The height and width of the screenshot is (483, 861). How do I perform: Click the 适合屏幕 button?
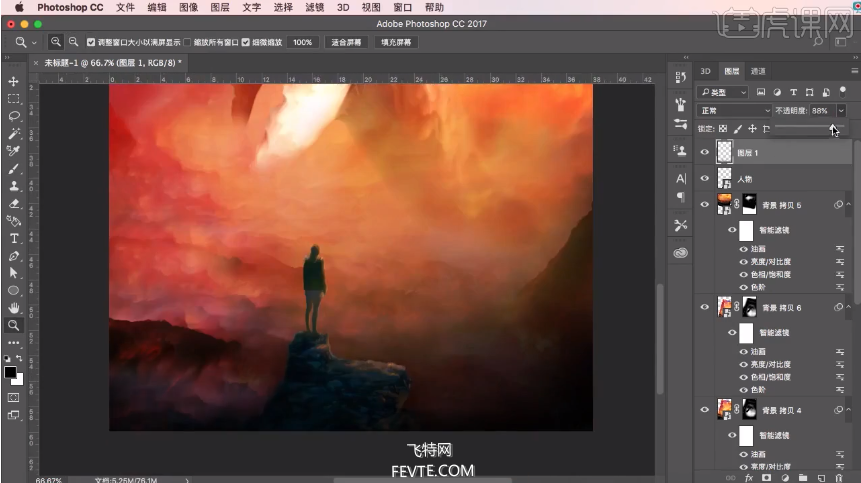(346, 42)
